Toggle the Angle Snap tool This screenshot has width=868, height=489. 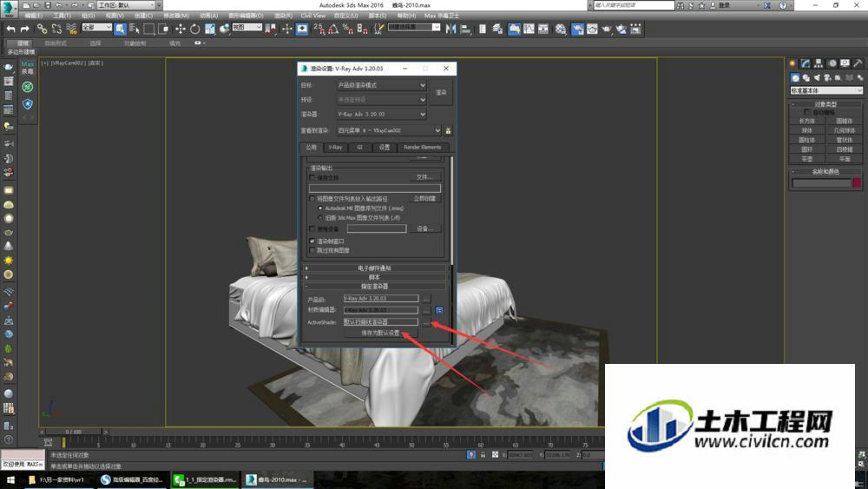333,29
